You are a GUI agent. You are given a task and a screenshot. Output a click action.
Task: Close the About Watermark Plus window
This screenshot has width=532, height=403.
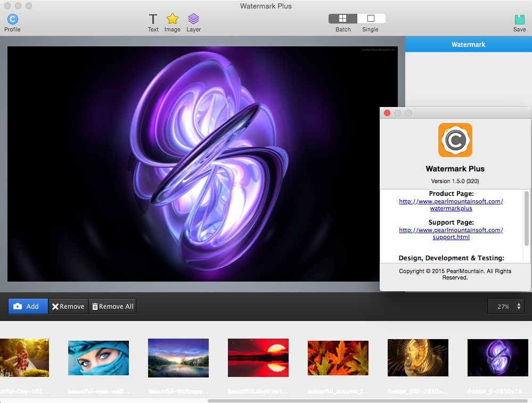(x=387, y=113)
